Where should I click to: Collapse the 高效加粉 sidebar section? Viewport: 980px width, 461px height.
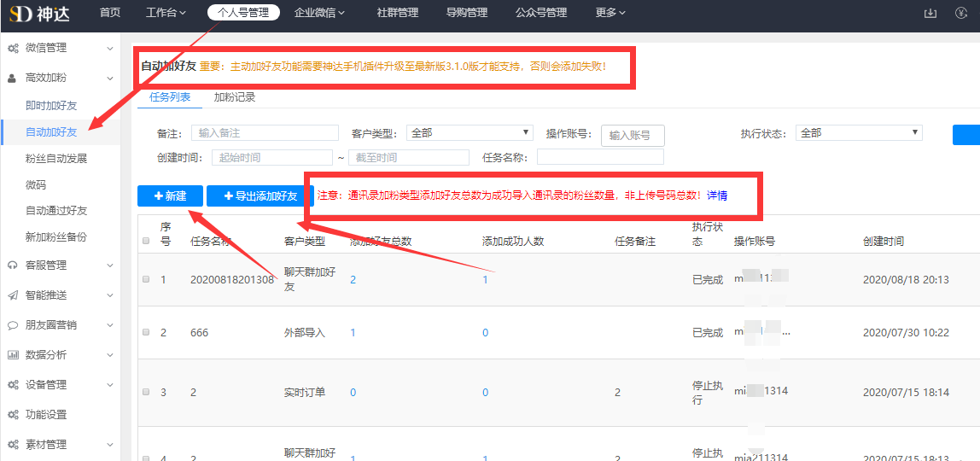110,78
